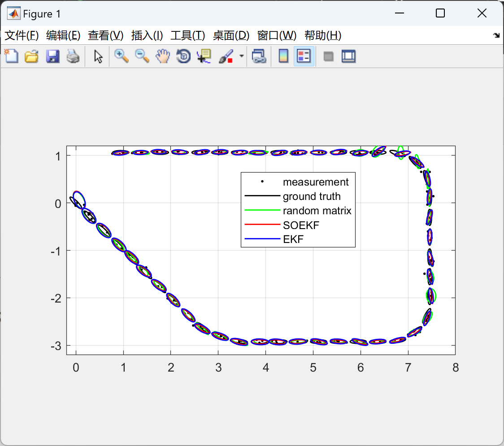This screenshot has width=504, height=446.
Task: Activate the Data Cursor tool
Action: (x=204, y=56)
